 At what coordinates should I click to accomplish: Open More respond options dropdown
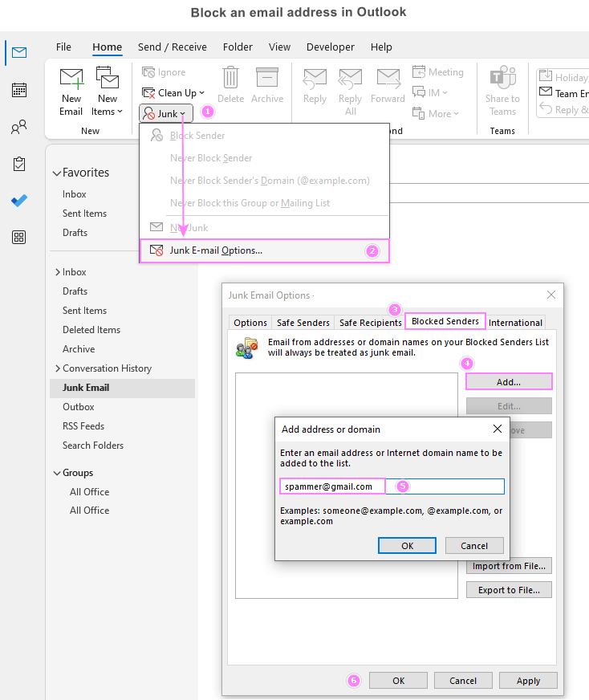click(x=436, y=113)
